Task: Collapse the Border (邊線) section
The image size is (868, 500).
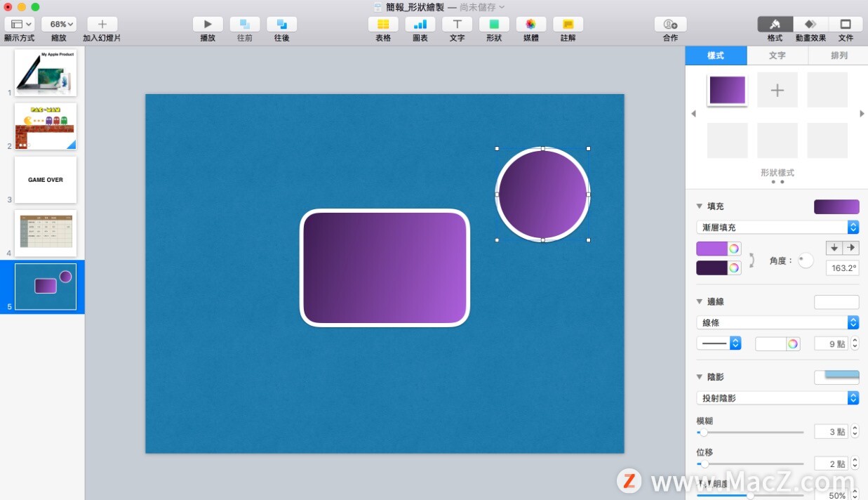Action: [x=700, y=301]
